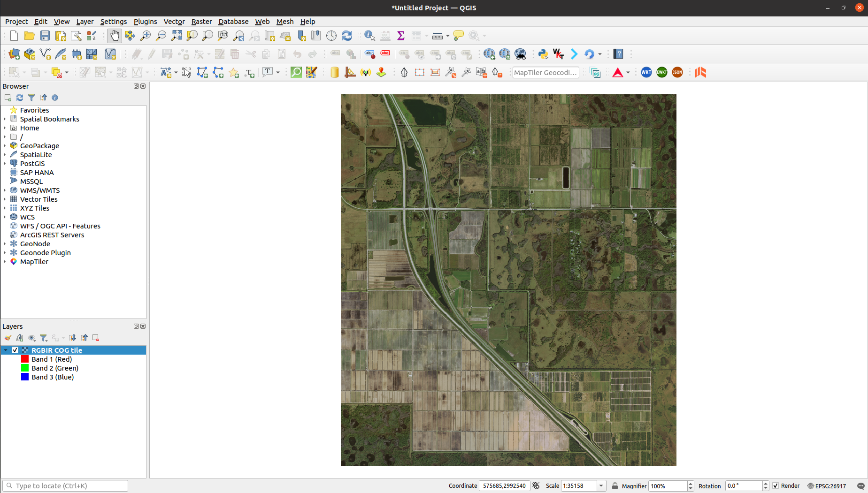Uncheck the RGBIR COG tile layer visibility
Screen dimensions: 868x493
point(15,350)
